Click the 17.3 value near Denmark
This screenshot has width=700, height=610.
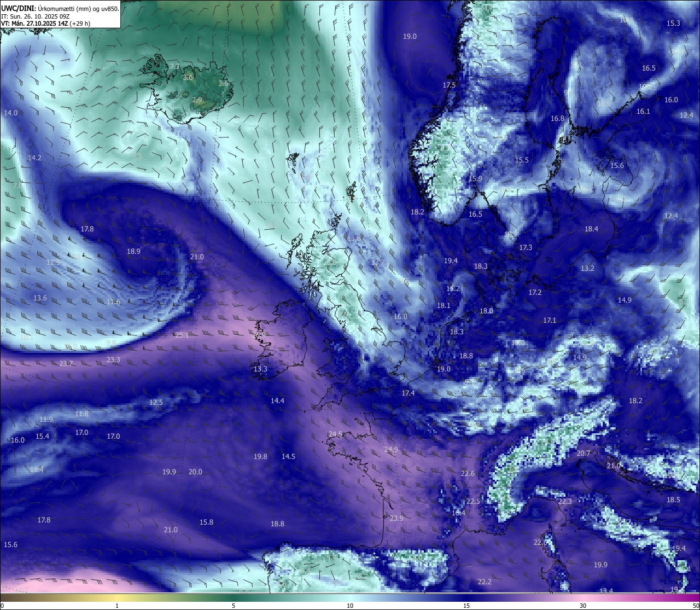coord(525,248)
